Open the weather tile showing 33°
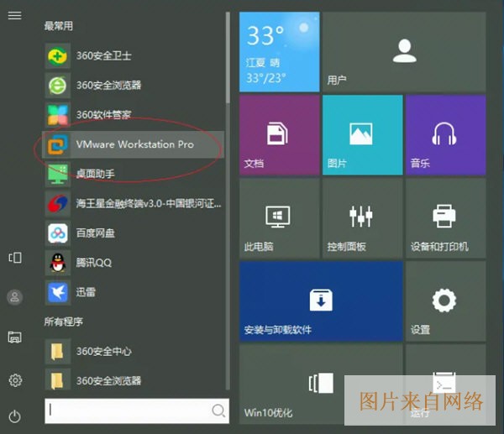Viewport: 504px width, 434px height. (280, 52)
